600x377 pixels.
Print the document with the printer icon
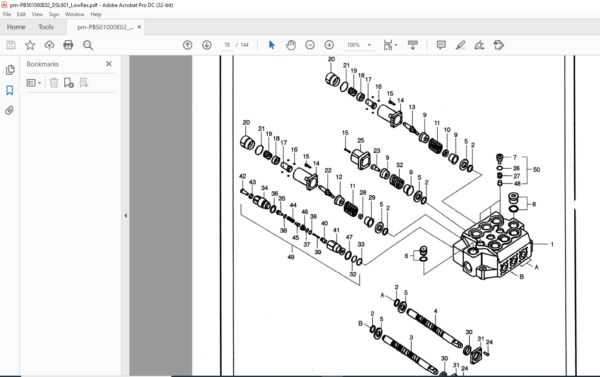68,45
